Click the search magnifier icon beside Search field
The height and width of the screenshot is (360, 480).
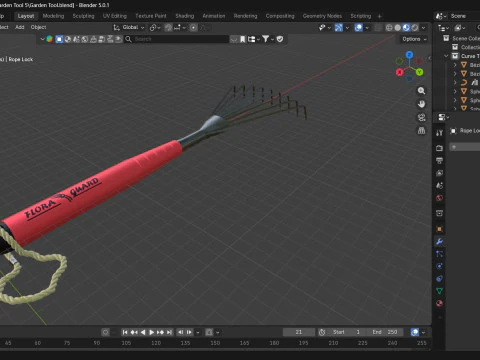(128, 39)
